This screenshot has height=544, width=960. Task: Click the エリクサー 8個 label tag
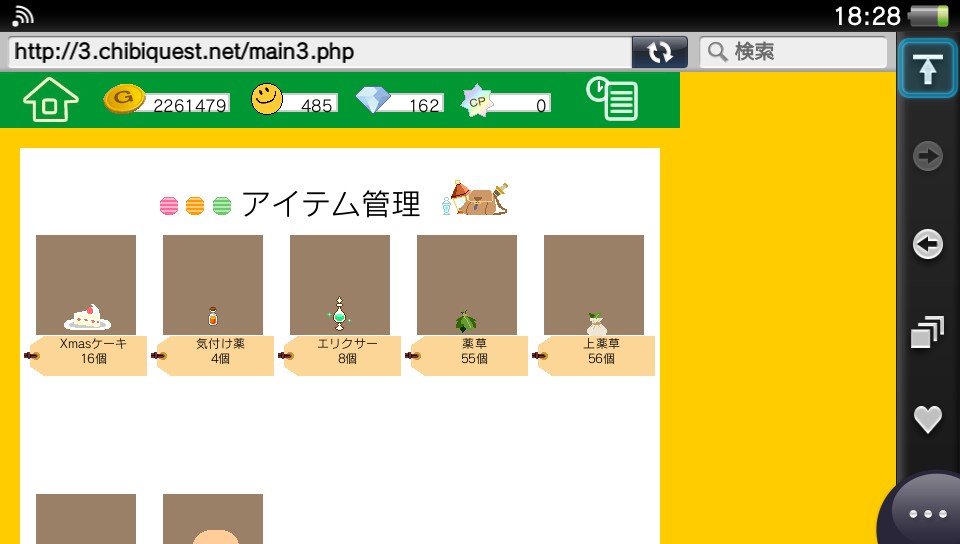pos(342,356)
